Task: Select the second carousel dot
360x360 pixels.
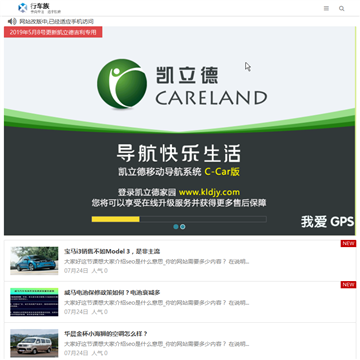Action: (x=183, y=227)
